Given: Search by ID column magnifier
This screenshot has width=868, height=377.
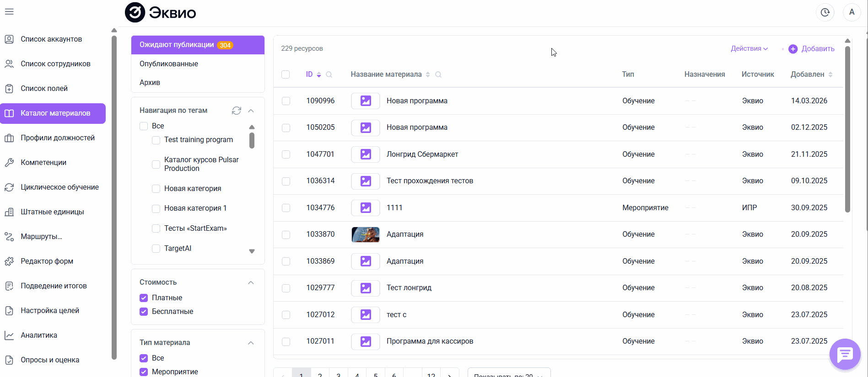Looking at the screenshot, I should coord(329,74).
